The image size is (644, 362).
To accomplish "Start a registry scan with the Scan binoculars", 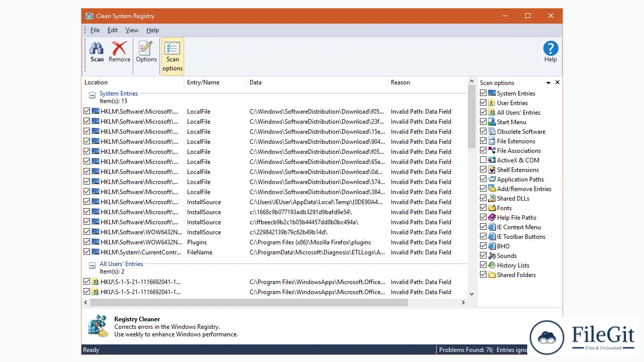I will point(97,52).
